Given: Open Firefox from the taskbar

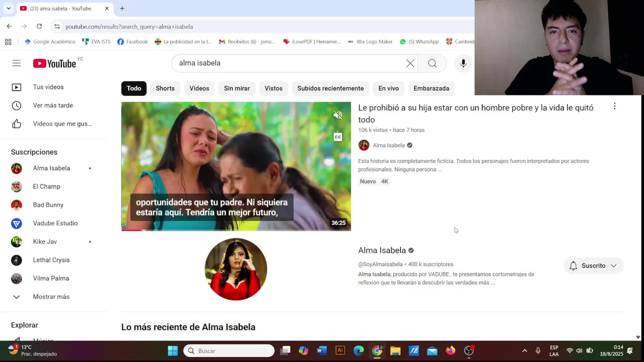Looking at the screenshot, I should point(450,351).
